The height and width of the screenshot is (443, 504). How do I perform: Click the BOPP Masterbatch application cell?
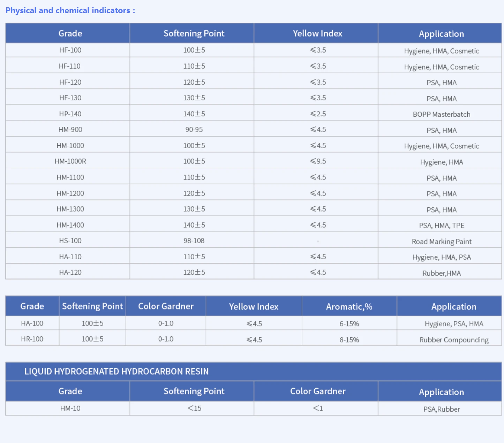tap(442, 114)
